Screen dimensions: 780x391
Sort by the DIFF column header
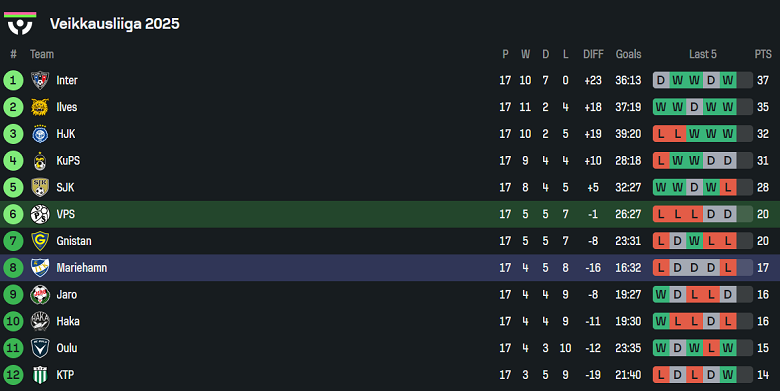tap(593, 54)
